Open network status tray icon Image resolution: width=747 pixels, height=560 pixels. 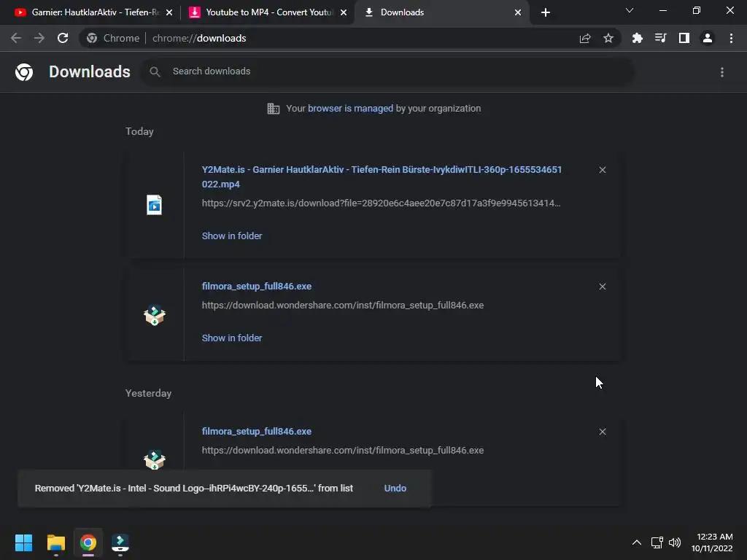click(x=657, y=542)
